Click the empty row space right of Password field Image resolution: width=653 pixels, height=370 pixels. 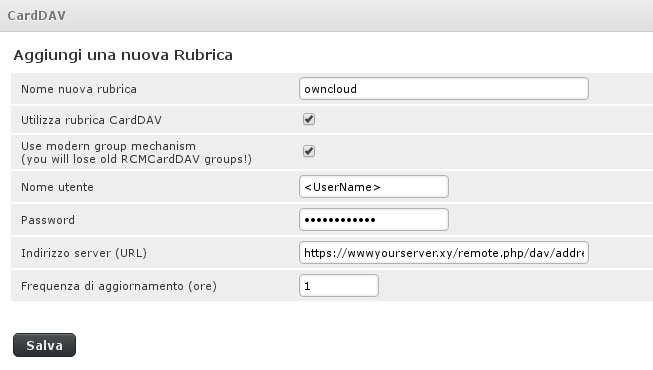(550, 220)
